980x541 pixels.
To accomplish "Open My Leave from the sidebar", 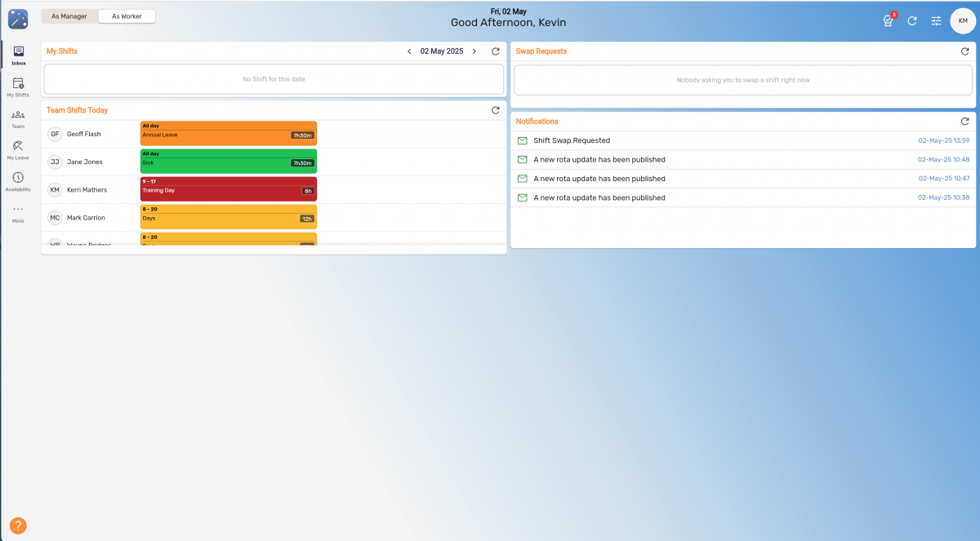I will (18, 149).
